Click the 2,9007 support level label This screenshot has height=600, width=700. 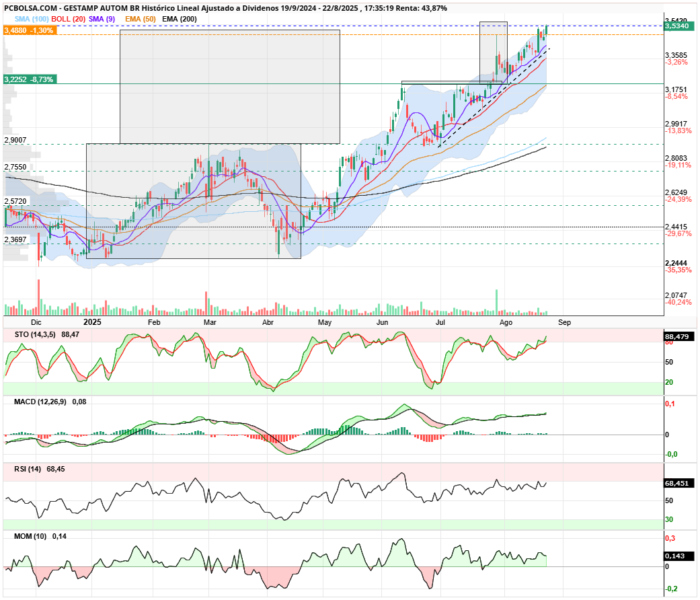(x=15, y=140)
